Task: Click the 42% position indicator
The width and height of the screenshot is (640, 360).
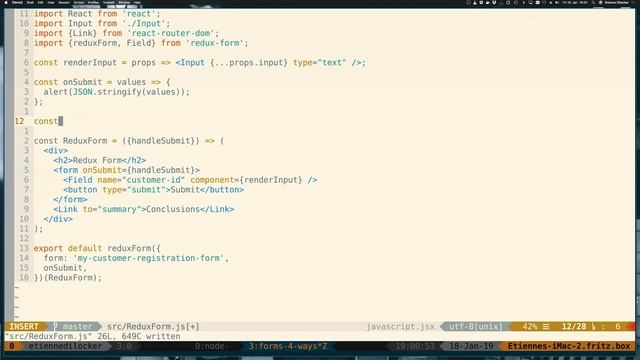Action: click(530, 327)
